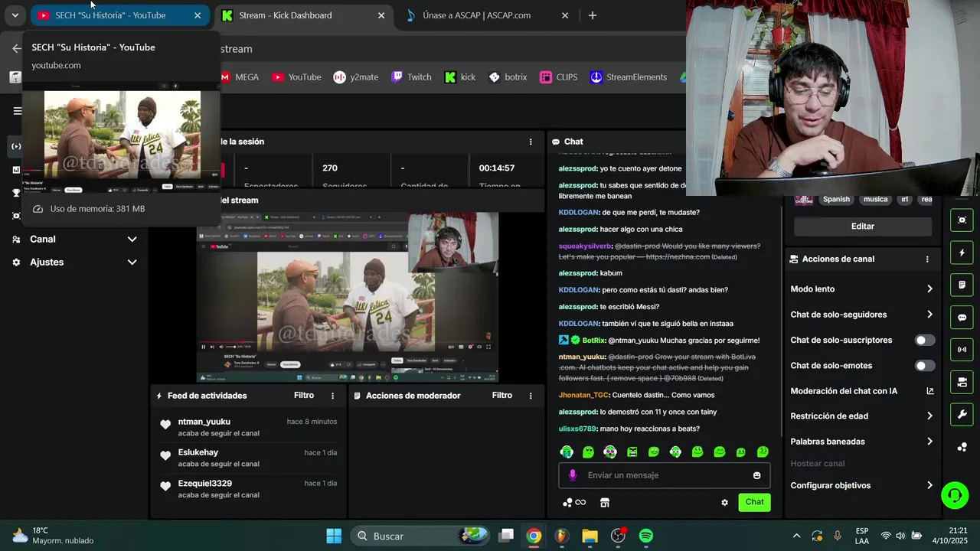Open the green support headset button

955,495
